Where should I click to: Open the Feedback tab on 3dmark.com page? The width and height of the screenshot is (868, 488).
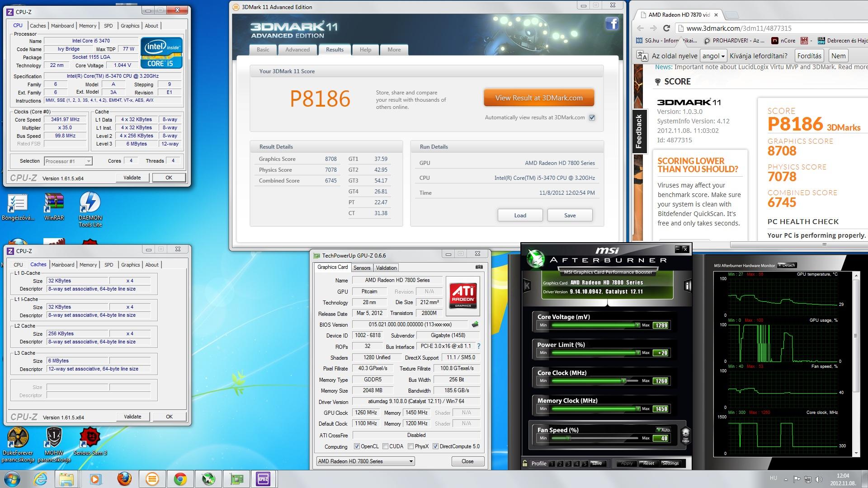(x=639, y=131)
